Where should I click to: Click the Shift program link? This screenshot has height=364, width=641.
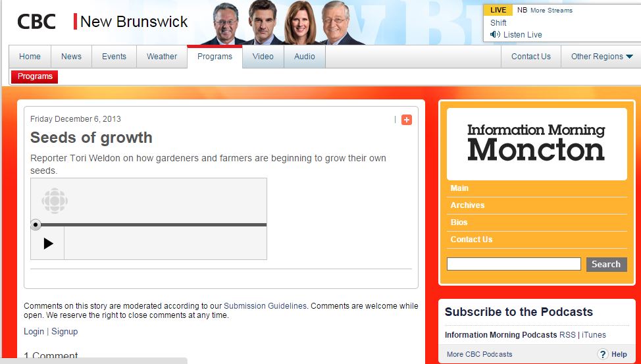498,23
